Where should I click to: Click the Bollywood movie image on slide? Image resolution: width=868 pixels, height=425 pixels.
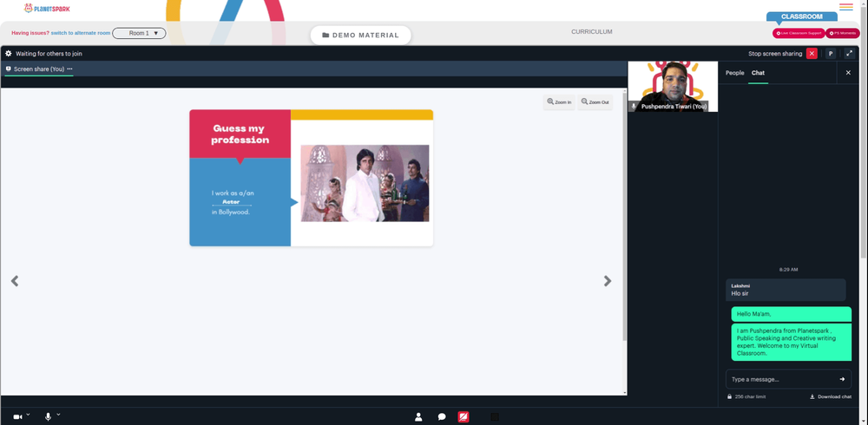coord(365,183)
